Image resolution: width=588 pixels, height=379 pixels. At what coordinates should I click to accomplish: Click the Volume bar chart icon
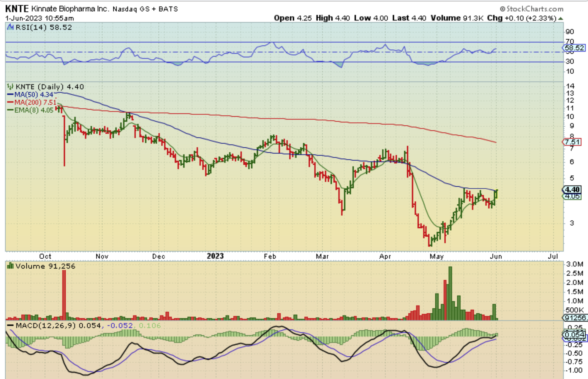(x=10, y=266)
